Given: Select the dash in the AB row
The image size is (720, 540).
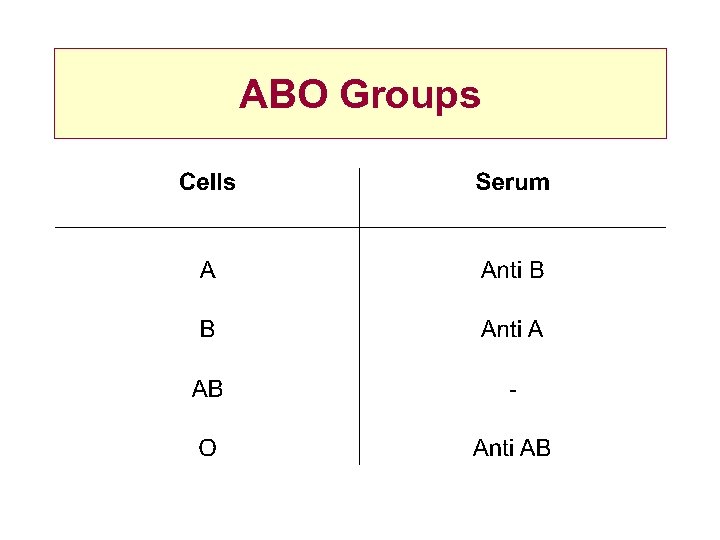Looking at the screenshot, I should [512, 389].
